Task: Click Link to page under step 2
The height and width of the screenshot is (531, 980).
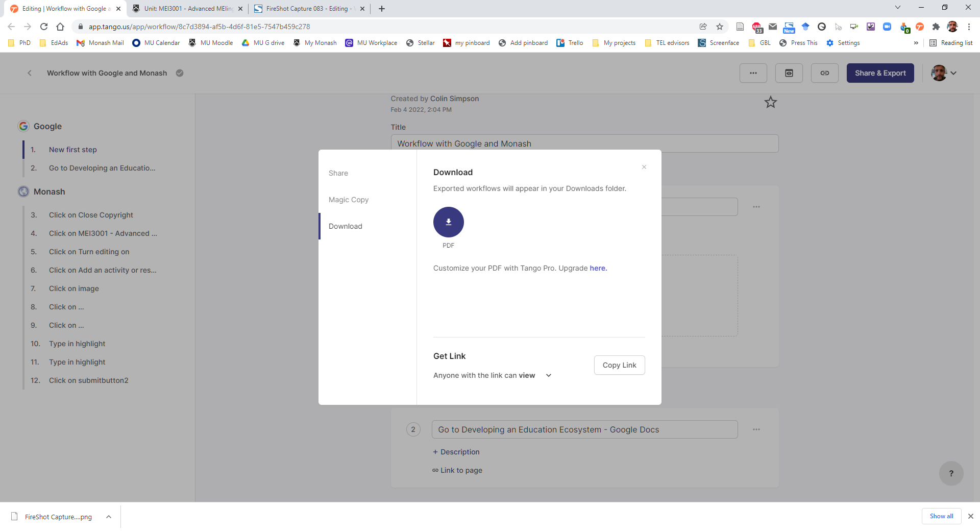Action: (457, 470)
